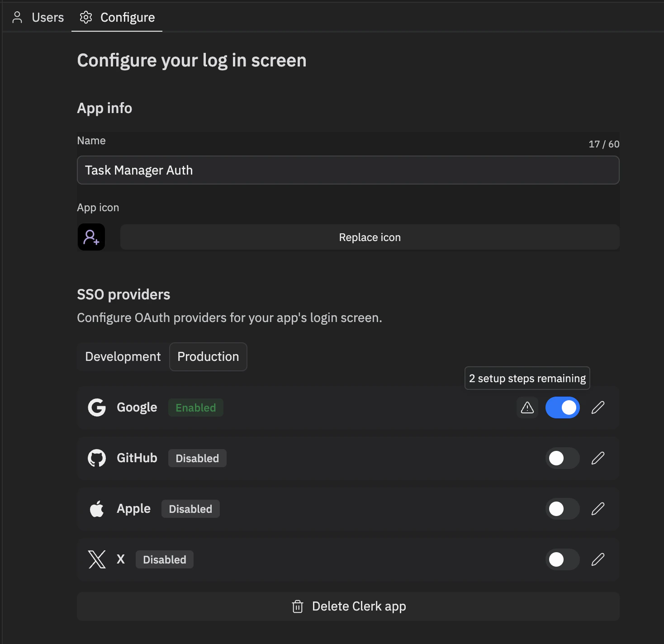
Task: Click the Name field label
Action: 91,141
